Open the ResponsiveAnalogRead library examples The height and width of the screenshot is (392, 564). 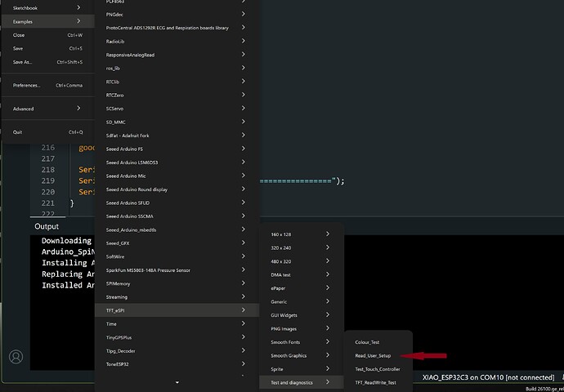pyautogui.click(x=177, y=55)
